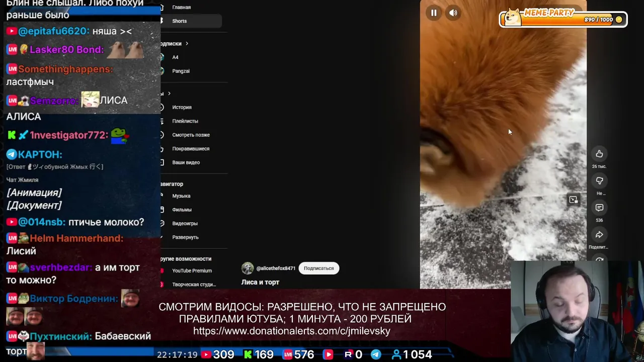Click chat username Semzorro
Image resolution: width=644 pixels, height=362 pixels.
[x=54, y=101]
